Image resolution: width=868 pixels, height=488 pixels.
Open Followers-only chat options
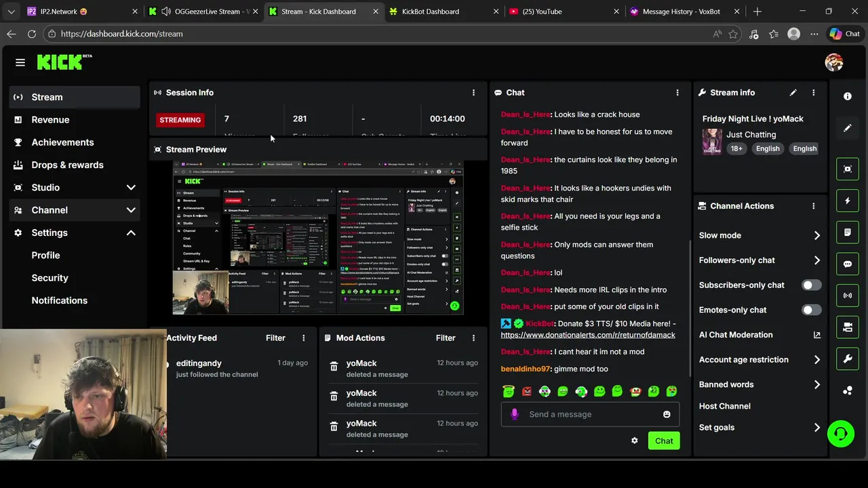pos(759,260)
